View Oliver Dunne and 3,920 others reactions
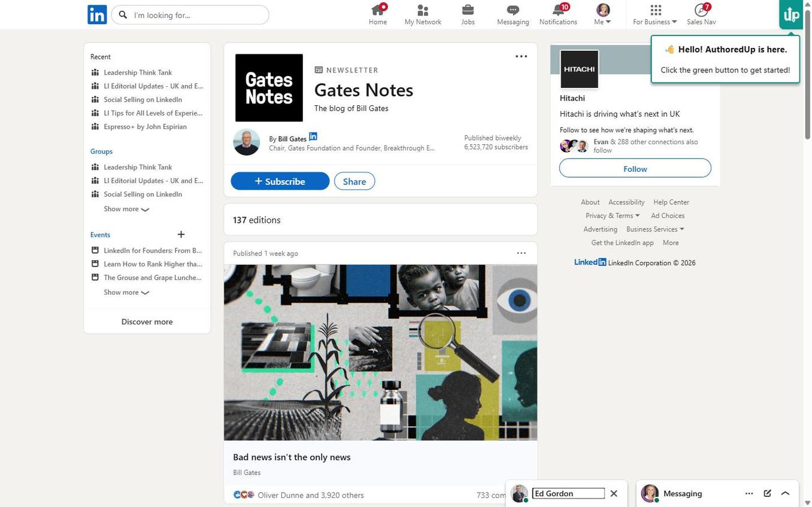This screenshot has width=812, height=507. pyautogui.click(x=311, y=495)
